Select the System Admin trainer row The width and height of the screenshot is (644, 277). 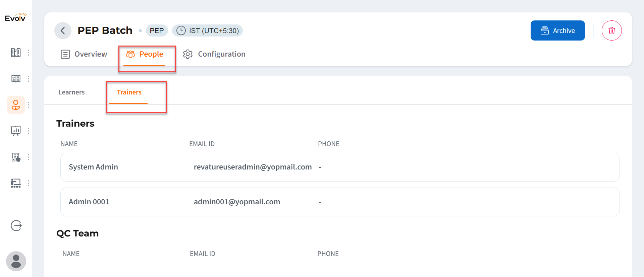click(x=339, y=167)
